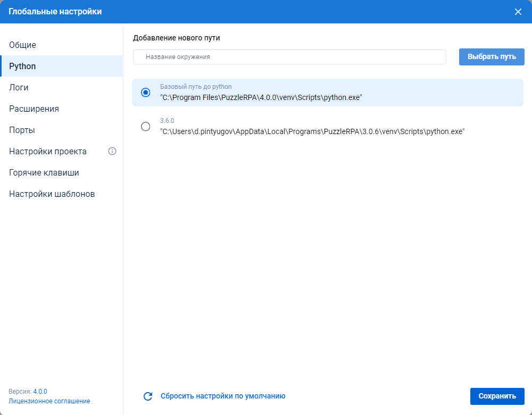The height and width of the screenshot is (415, 532).
Task: Click the reset arrow icon at bottom
Action: 148,396
